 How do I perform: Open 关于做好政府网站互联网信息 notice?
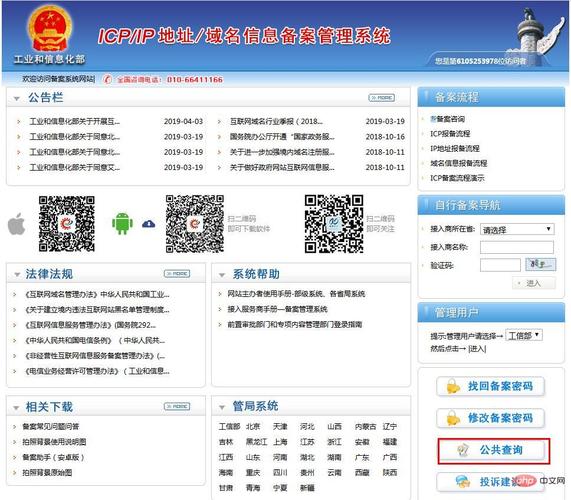click(x=282, y=167)
